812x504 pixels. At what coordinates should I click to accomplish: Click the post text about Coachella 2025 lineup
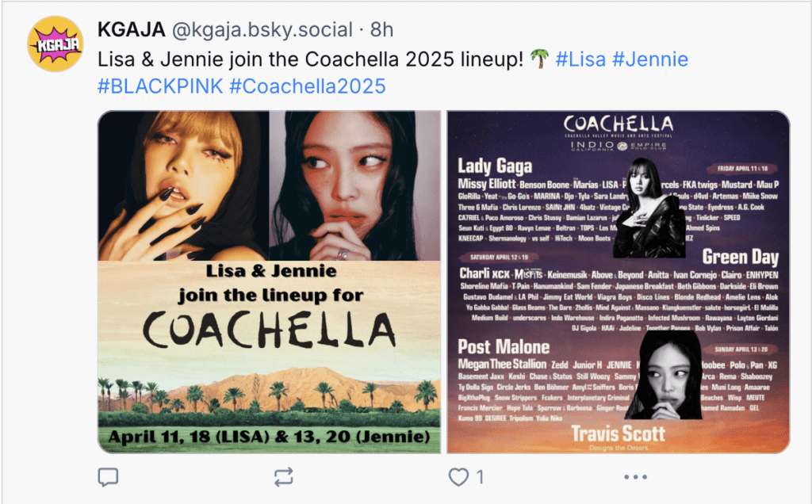[x=311, y=59]
